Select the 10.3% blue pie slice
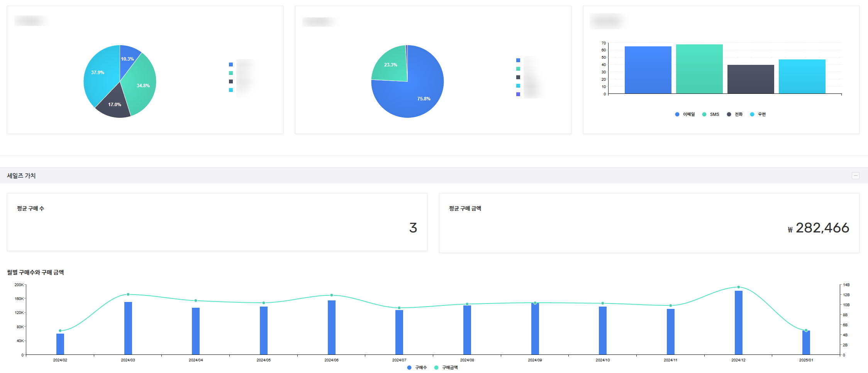The height and width of the screenshot is (373, 868). coord(128,57)
